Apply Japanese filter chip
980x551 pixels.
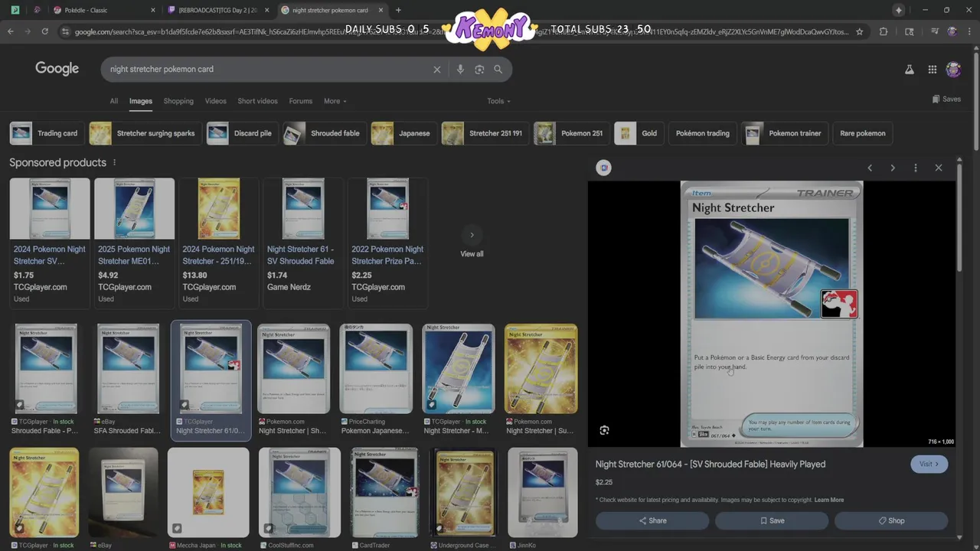(x=403, y=133)
